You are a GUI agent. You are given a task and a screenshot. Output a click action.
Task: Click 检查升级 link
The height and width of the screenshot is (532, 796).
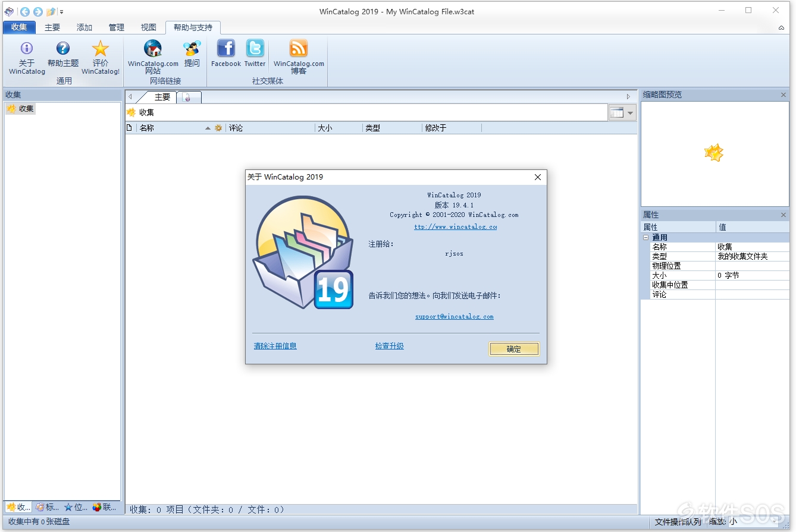pos(389,346)
